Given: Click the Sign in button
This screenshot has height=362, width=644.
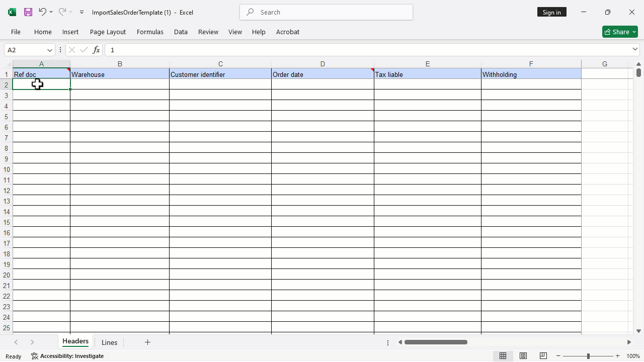Looking at the screenshot, I should [x=551, y=12].
